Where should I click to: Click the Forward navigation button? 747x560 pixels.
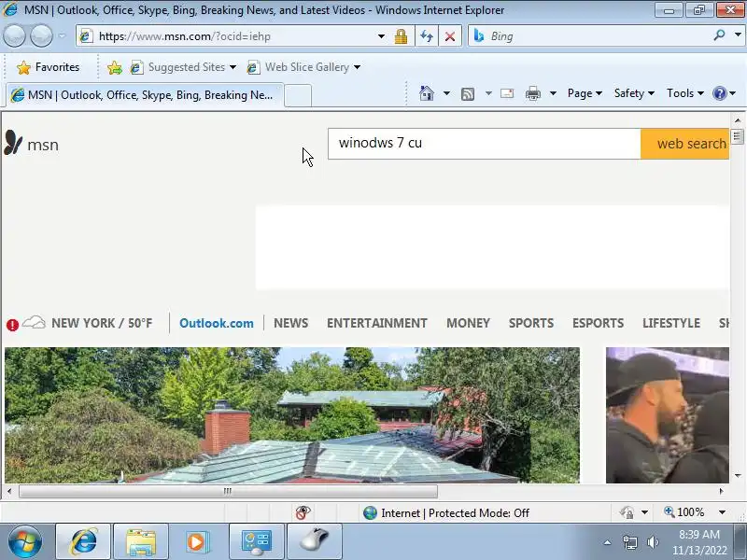click(x=41, y=35)
